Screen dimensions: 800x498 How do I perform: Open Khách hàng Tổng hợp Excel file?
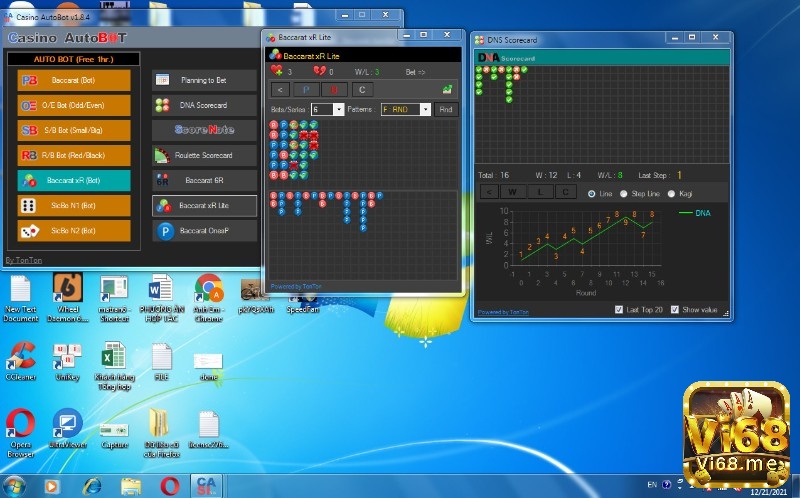coord(114,366)
